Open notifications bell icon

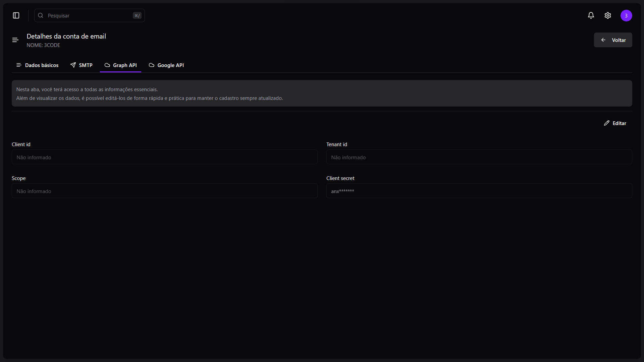pyautogui.click(x=591, y=15)
